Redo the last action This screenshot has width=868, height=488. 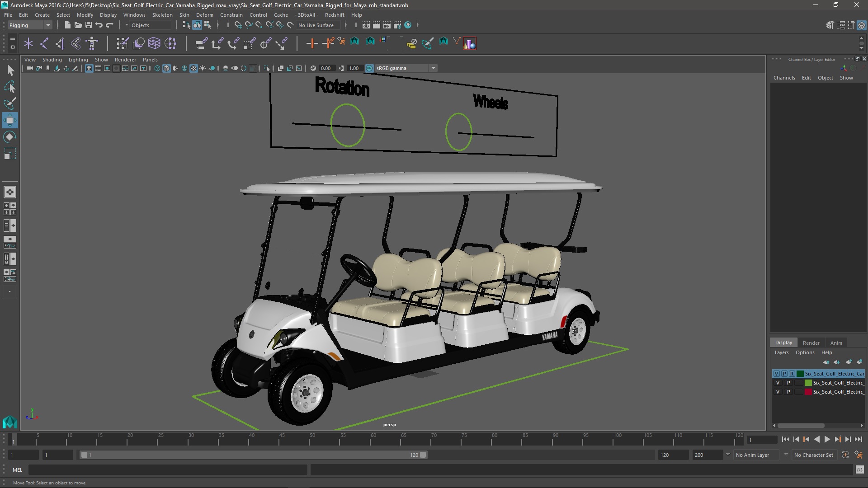click(x=109, y=25)
